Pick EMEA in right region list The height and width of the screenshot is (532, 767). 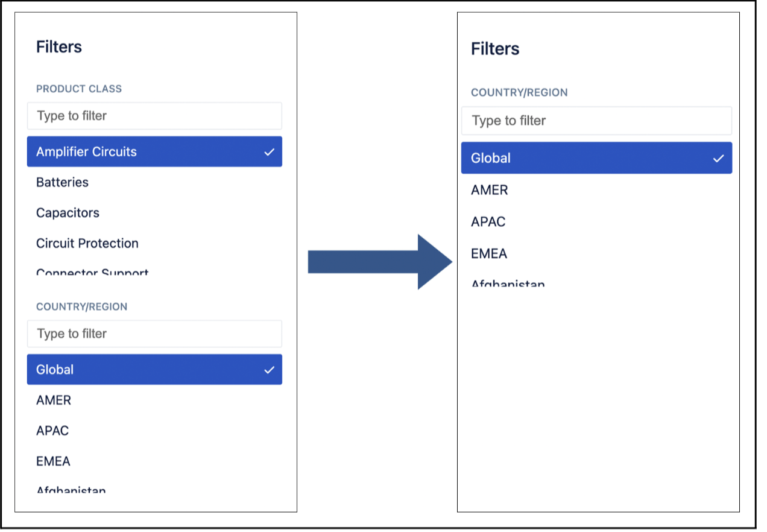pos(489,254)
